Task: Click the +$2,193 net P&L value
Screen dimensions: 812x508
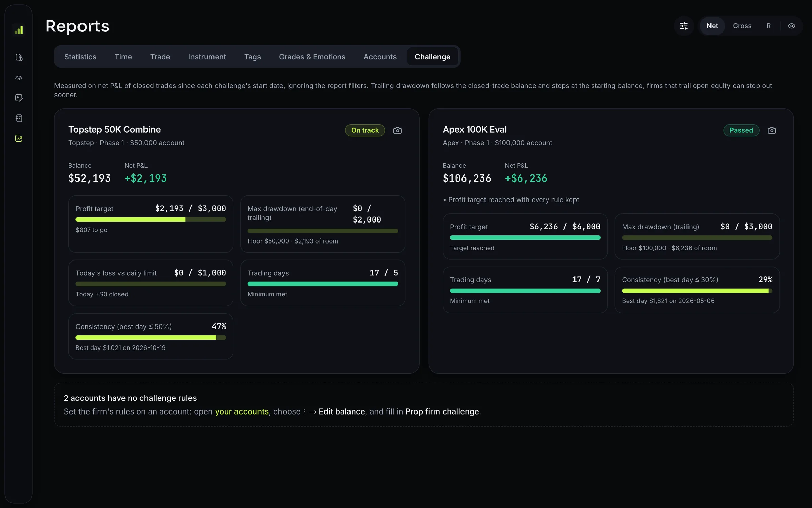Action: [x=145, y=178]
